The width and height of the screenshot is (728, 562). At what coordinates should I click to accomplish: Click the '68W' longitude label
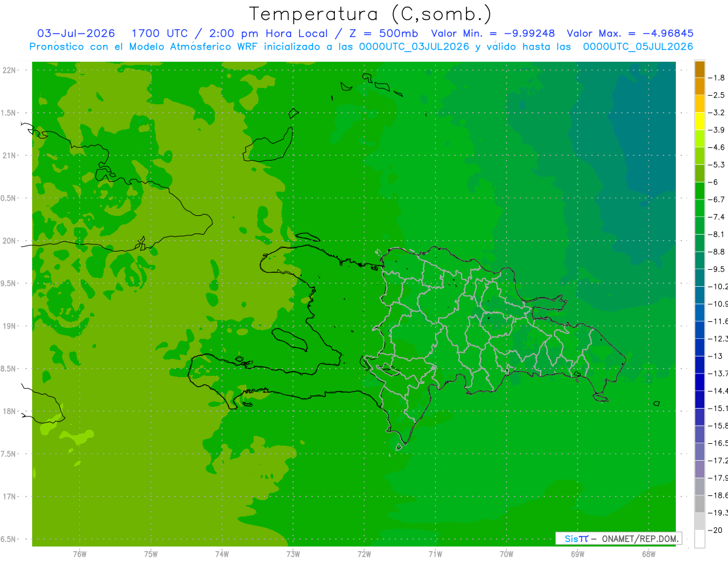649,554
